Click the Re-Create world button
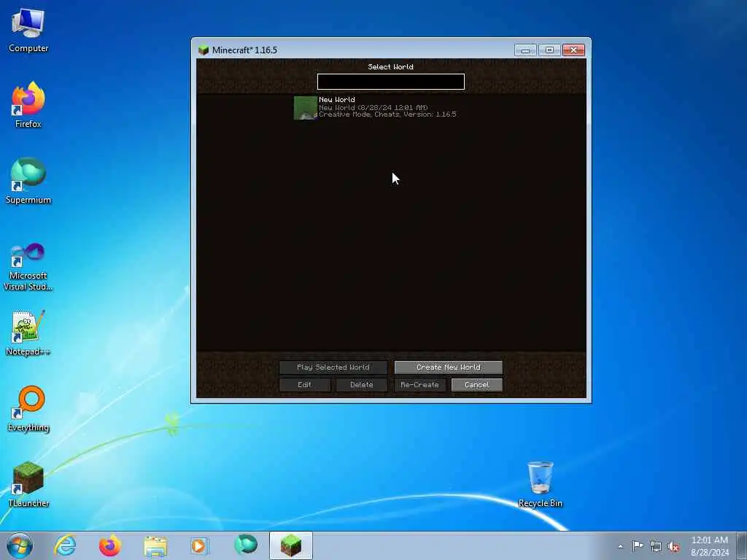Image resolution: width=747 pixels, height=560 pixels. coord(419,385)
